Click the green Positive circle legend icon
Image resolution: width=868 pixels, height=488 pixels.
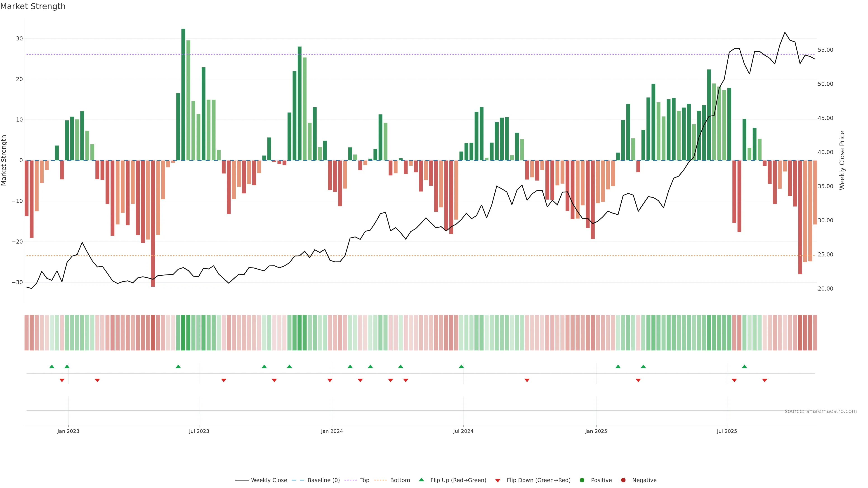click(x=582, y=480)
